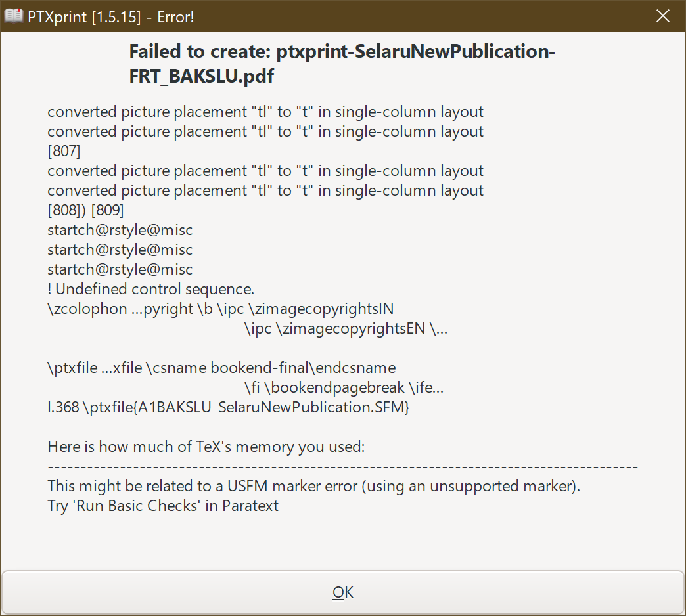Click the first 'converted picture placement' message

pyautogui.click(x=265, y=112)
